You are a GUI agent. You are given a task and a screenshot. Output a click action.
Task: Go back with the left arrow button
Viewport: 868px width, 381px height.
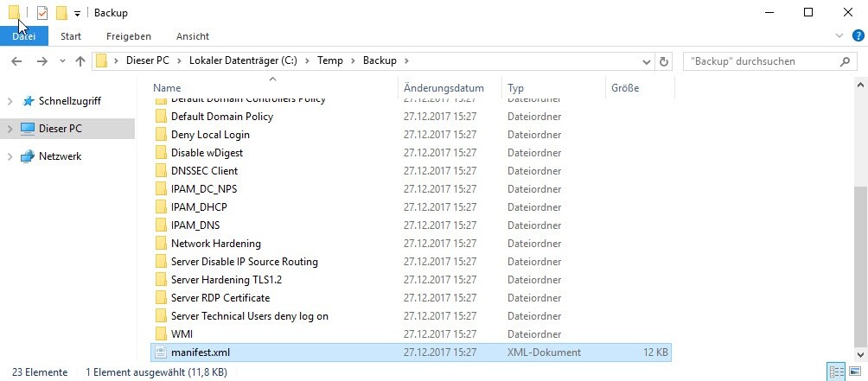click(x=17, y=61)
